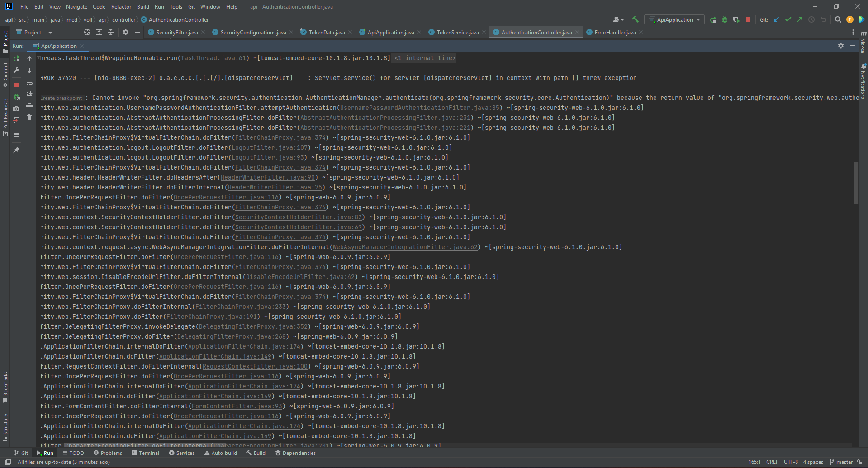The height and width of the screenshot is (468, 868).
Task: Switch to TokenService.java tab
Action: point(457,33)
